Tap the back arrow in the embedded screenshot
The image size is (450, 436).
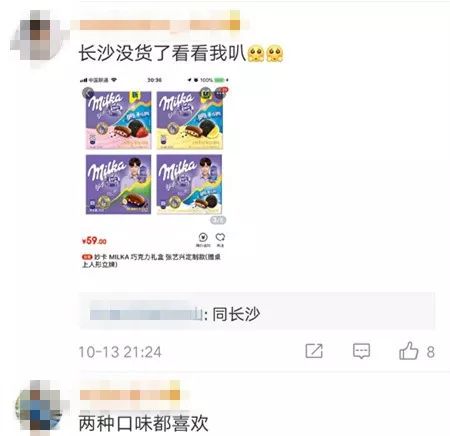coord(88,93)
